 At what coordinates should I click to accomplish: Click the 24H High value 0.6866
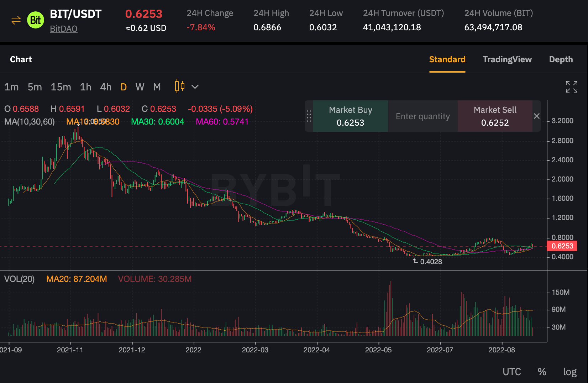point(267,27)
